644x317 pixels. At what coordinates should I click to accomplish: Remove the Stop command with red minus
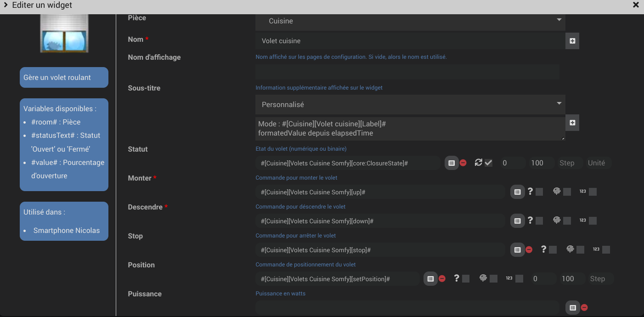tap(529, 250)
